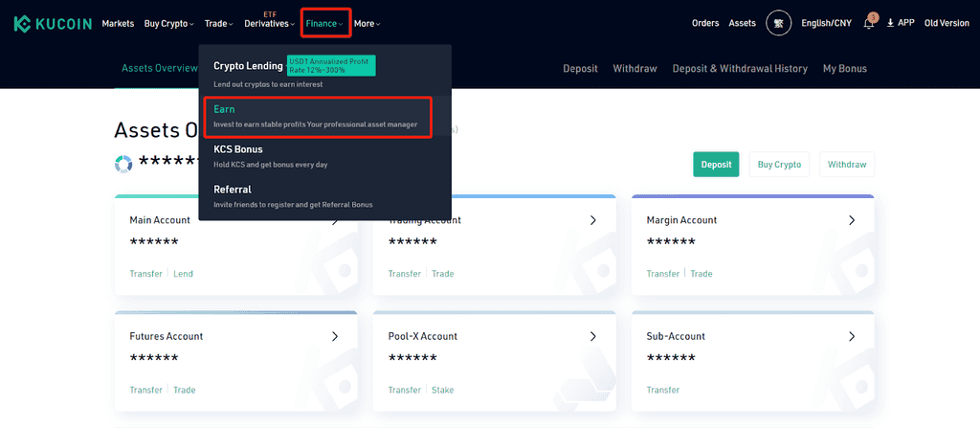Image resolution: width=980 pixels, height=428 pixels.
Task: Expand the Trade dropdown menu
Action: pyautogui.click(x=219, y=24)
